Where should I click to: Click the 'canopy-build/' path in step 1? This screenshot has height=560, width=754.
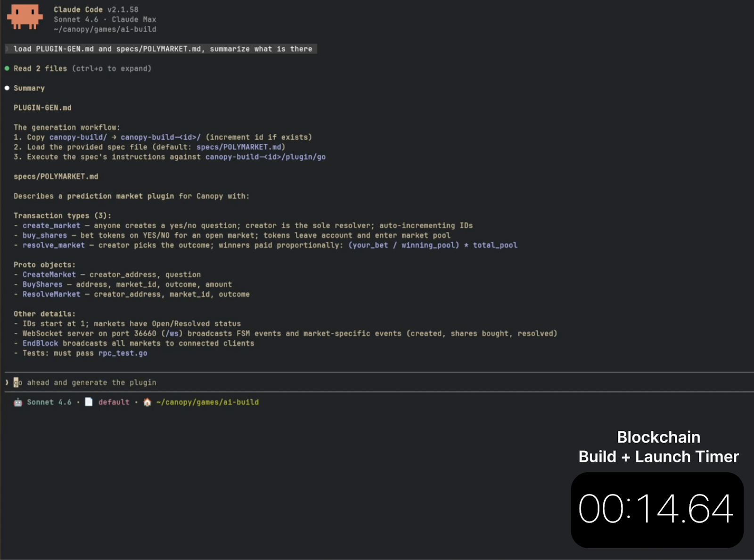coord(78,137)
